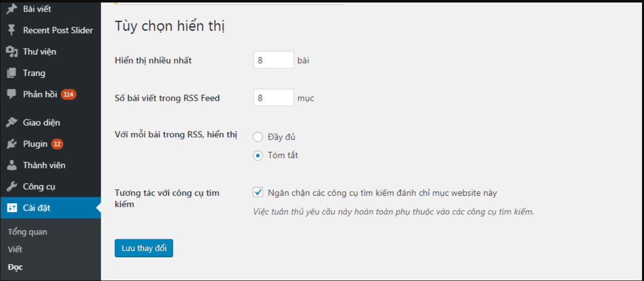Click the 12 plugin updates badge
The height and width of the screenshot is (281, 644).
pyautogui.click(x=57, y=144)
